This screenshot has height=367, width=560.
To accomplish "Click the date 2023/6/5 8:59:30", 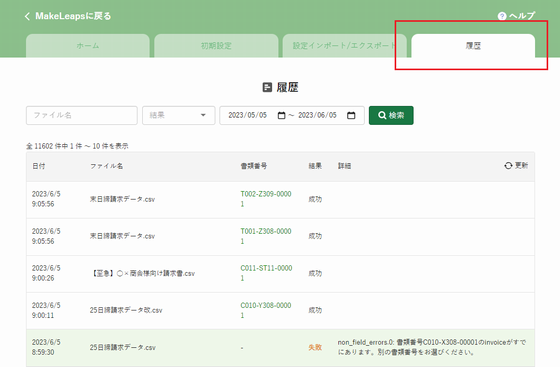I will pyautogui.click(x=46, y=347).
